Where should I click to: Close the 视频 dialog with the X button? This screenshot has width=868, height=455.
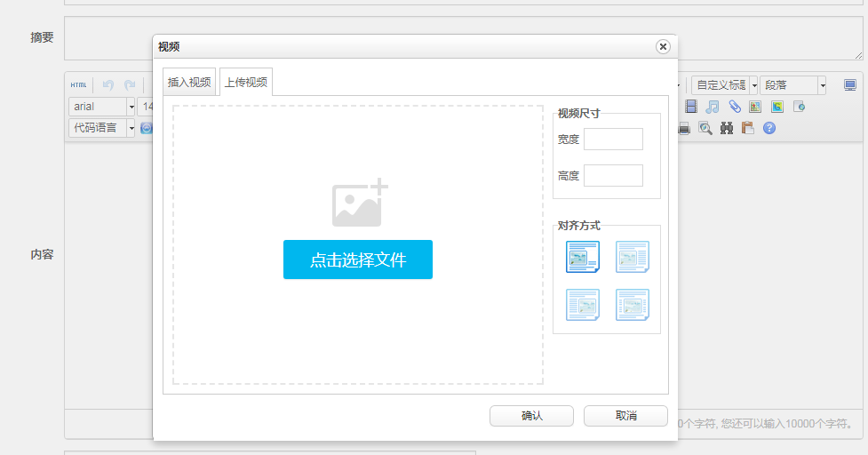[663, 46]
